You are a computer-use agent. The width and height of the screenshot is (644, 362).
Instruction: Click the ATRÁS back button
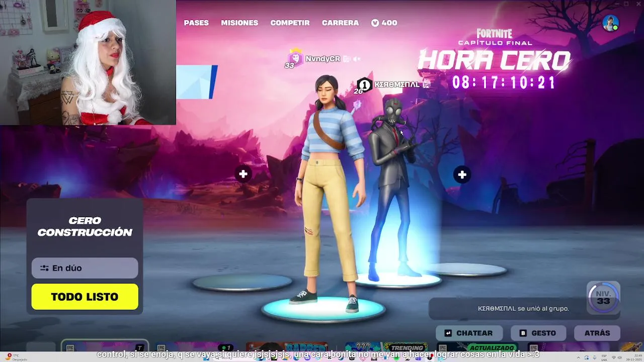(597, 333)
